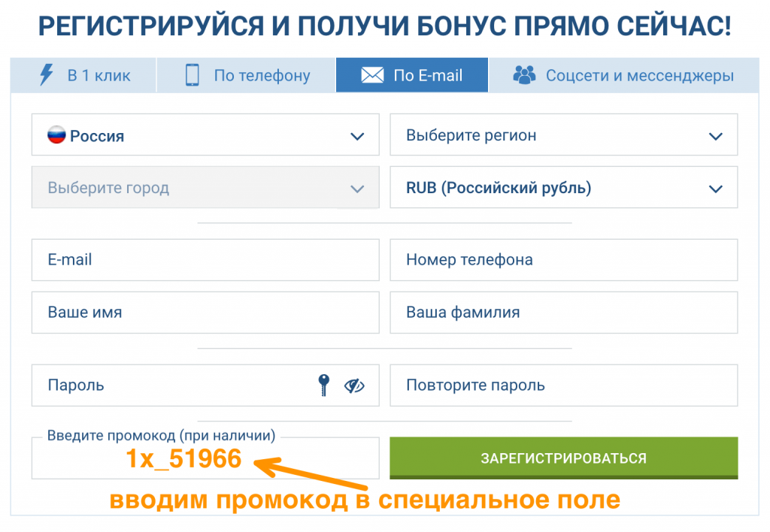
Task: Expand the Россия country dropdown
Action: pyautogui.click(x=205, y=135)
